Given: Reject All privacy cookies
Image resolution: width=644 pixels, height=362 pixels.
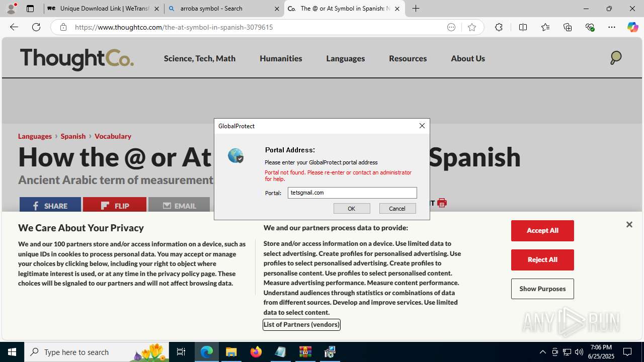Looking at the screenshot, I should pos(542,260).
